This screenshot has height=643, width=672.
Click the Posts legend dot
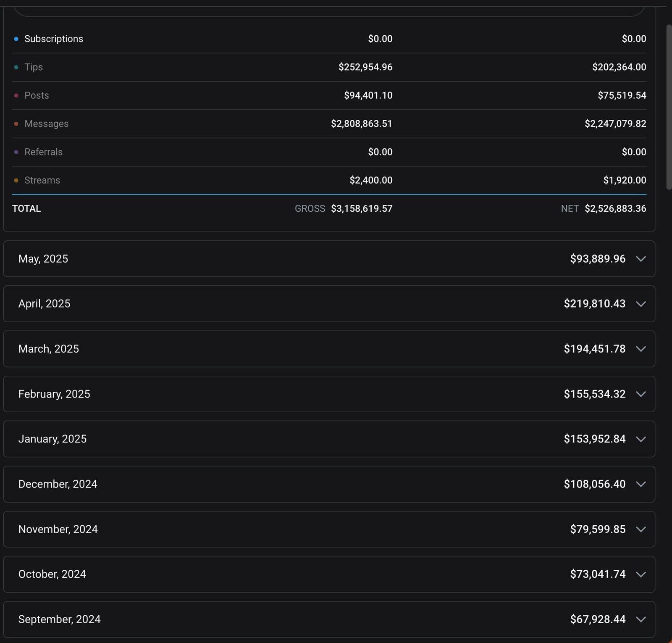16,96
